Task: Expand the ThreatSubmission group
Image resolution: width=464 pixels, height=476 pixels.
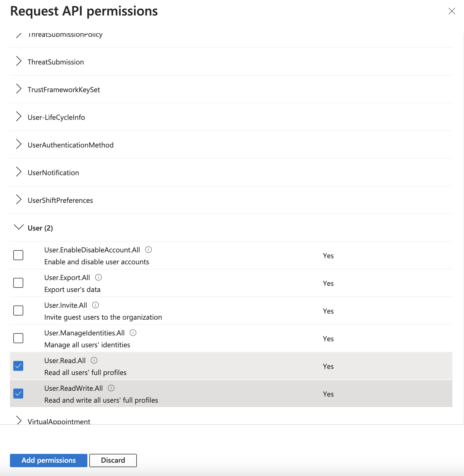Action: [19, 61]
